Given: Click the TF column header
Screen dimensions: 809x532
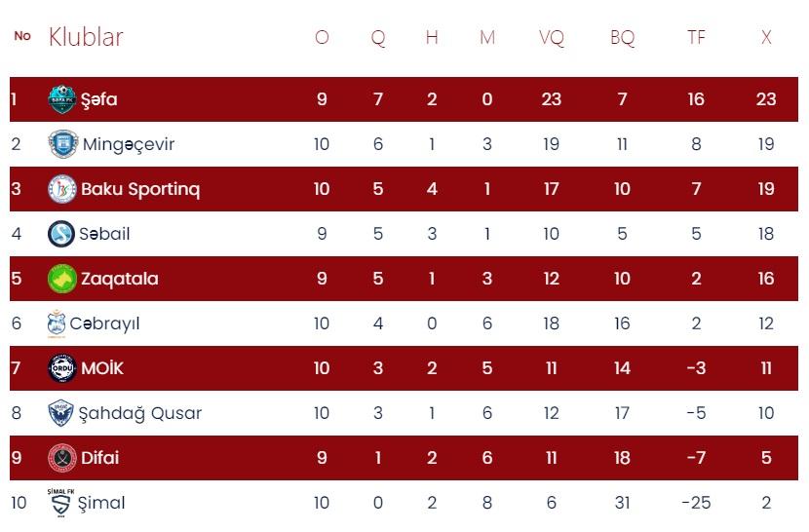Looking at the screenshot, I should pyautogui.click(x=696, y=37).
